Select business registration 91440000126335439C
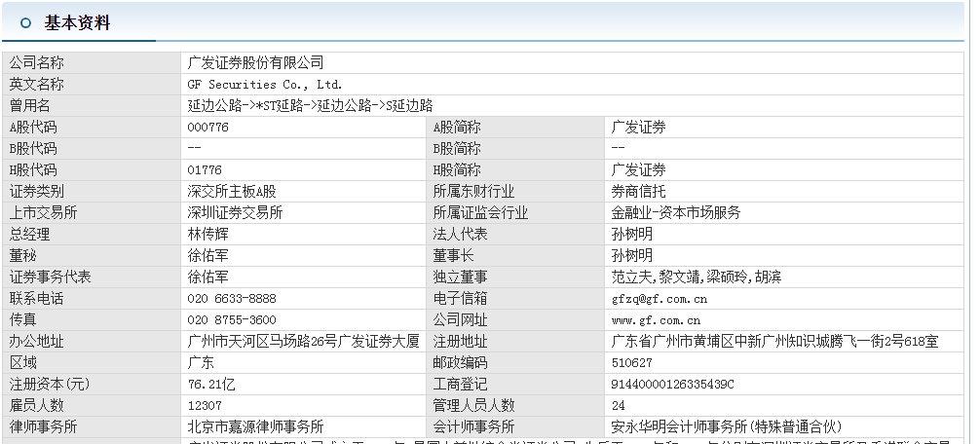This screenshot has height=444, width=980. pos(672,384)
